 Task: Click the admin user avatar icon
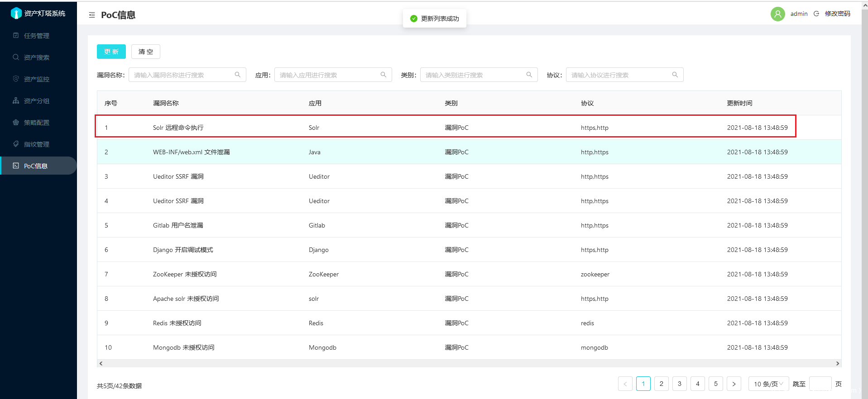click(x=777, y=14)
